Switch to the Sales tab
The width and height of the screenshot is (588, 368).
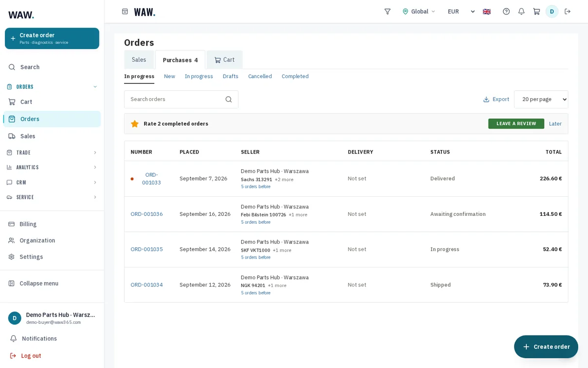click(139, 59)
